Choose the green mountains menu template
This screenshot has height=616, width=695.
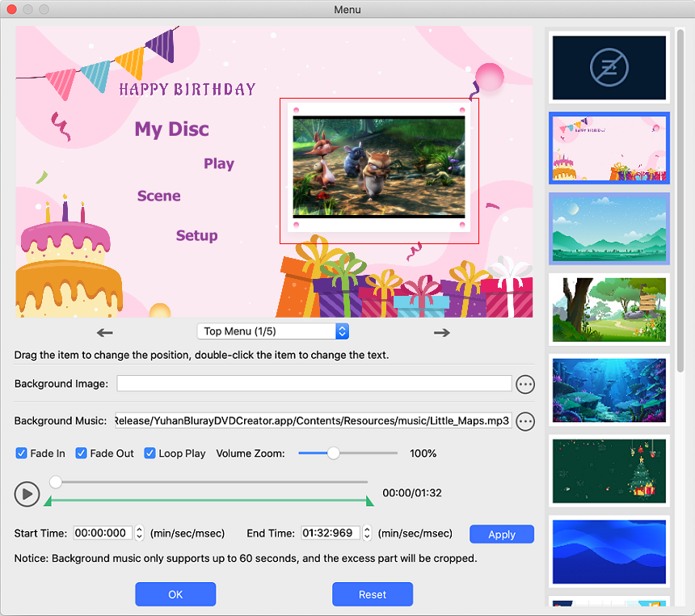(x=609, y=229)
